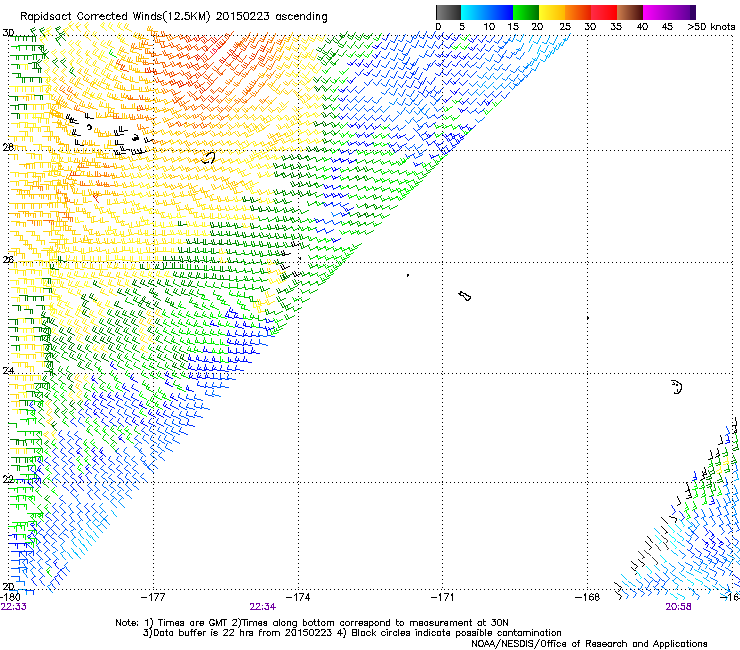Viewport: 740px width, 650px height.
Task: Click the '10' legend scale label
Action: tap(489, 27)
